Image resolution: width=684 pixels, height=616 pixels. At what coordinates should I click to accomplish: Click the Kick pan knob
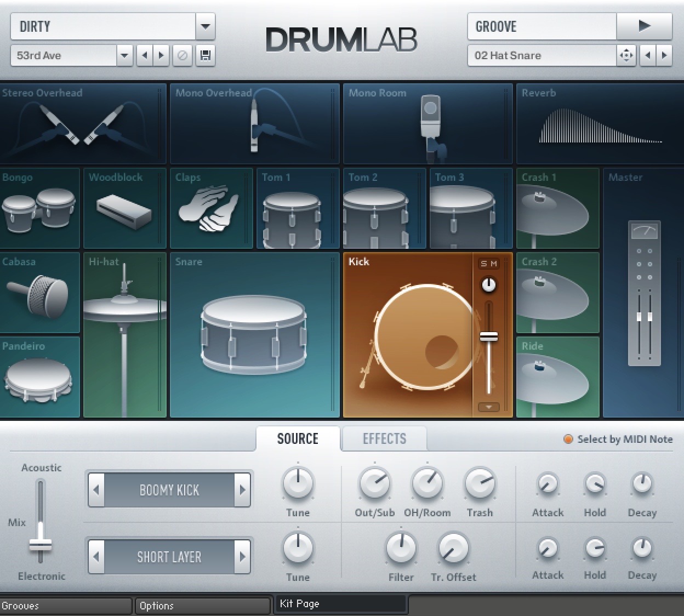coord(488,285)
